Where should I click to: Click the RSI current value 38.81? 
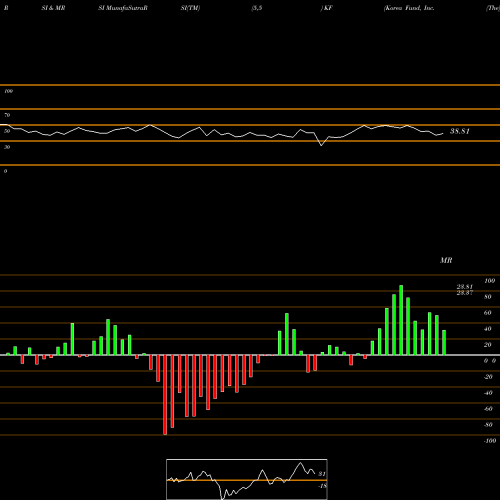click(460, 131)
